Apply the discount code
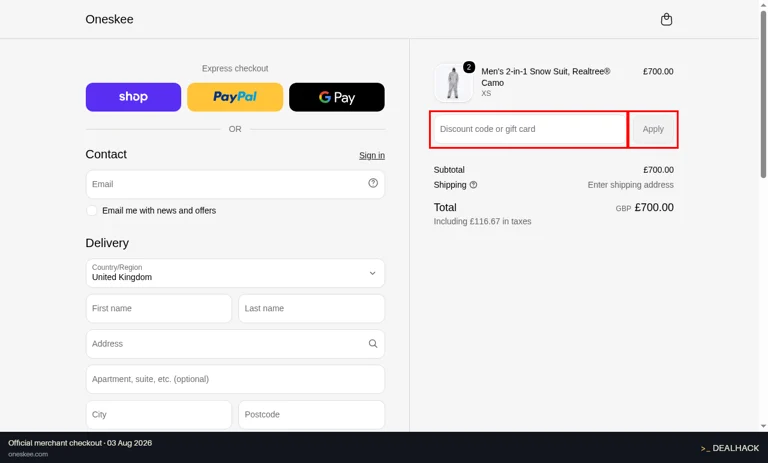Screen dimensions: 768x463 [x=653, y=129]
